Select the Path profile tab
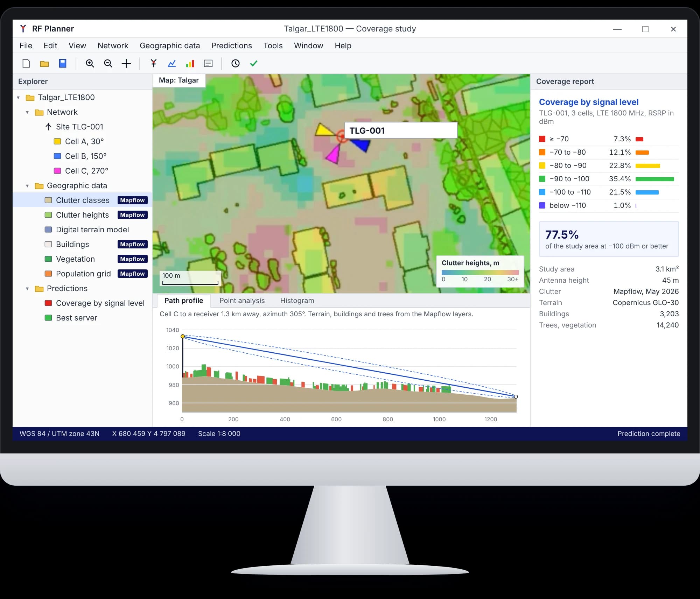Screen dimensions: 700x599 pyautogui.click(x=184, y=301)
